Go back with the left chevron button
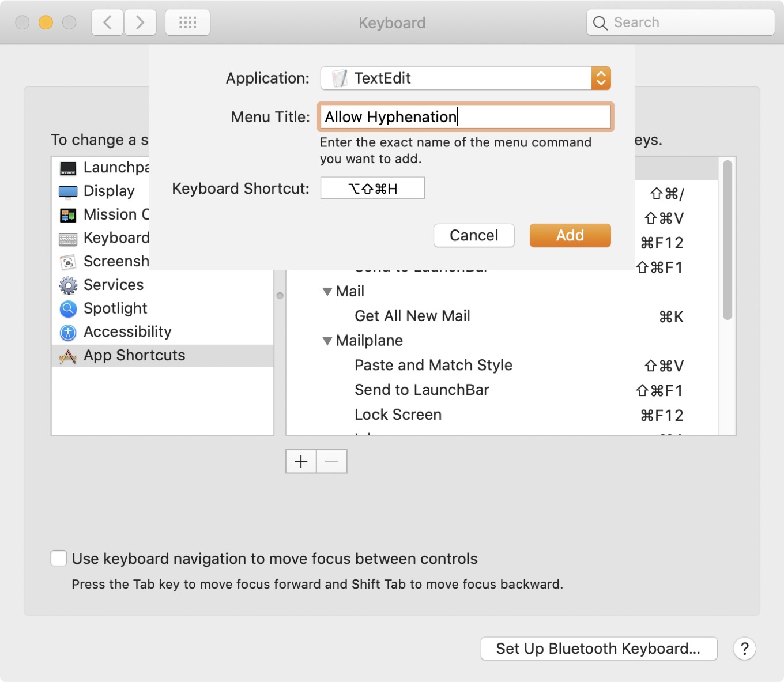784x682 pixels. pos(107,22)
